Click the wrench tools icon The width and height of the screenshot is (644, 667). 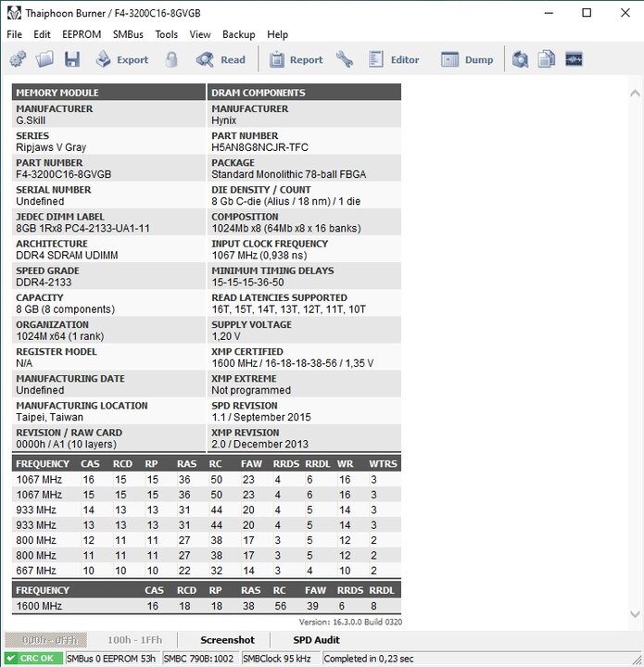click(x=345, y=59)
